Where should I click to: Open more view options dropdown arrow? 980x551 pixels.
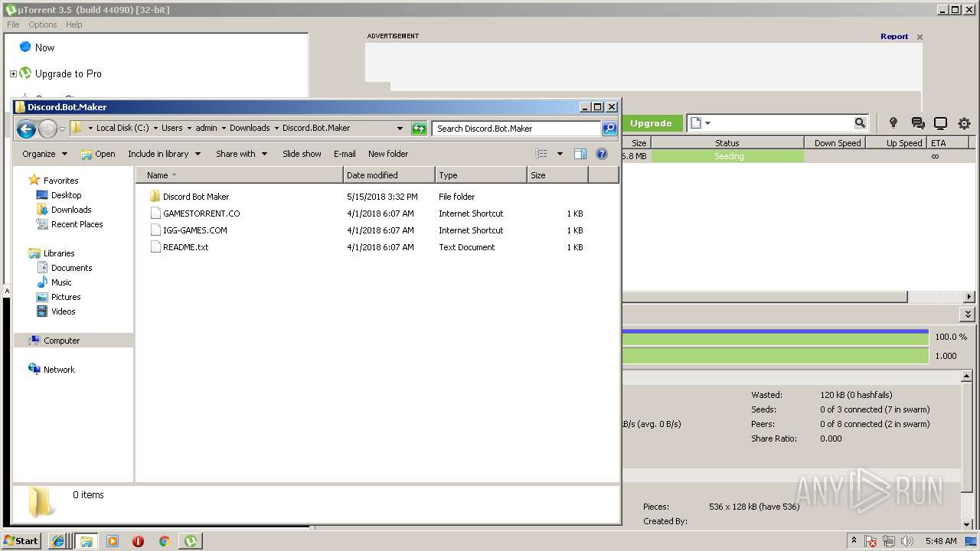click(x=560, y=154)
